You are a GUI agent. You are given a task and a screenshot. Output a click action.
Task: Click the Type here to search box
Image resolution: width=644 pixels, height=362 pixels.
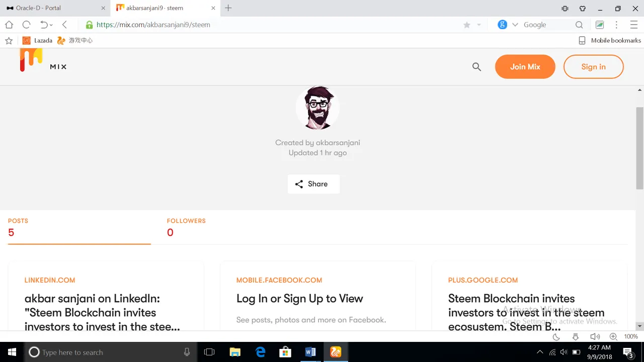coord(110,352)
